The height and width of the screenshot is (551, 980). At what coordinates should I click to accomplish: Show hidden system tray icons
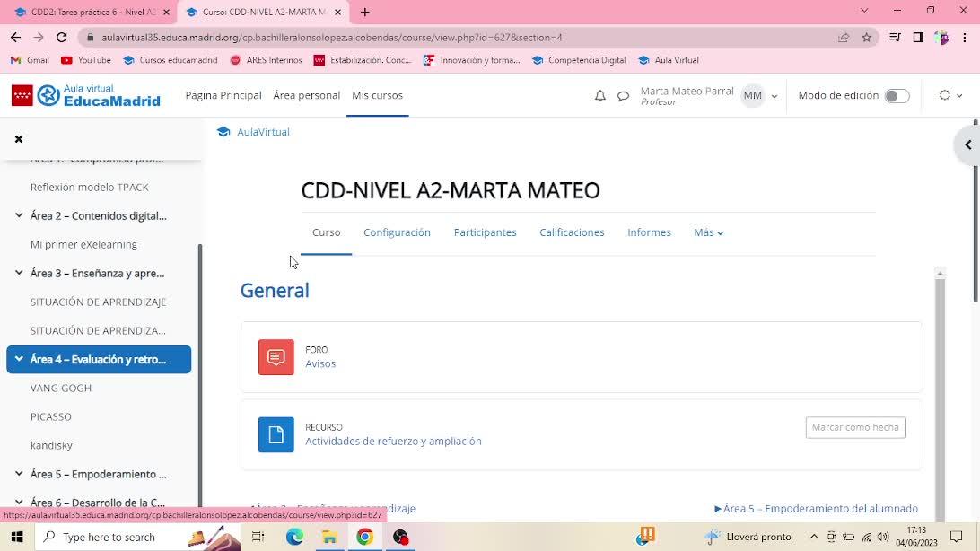coord(814,537)
